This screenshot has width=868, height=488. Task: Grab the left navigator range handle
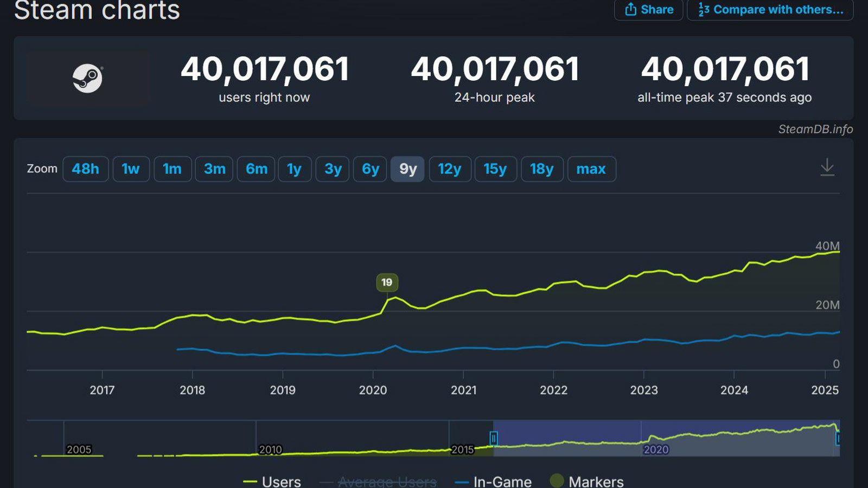click(x=494, y=438)
